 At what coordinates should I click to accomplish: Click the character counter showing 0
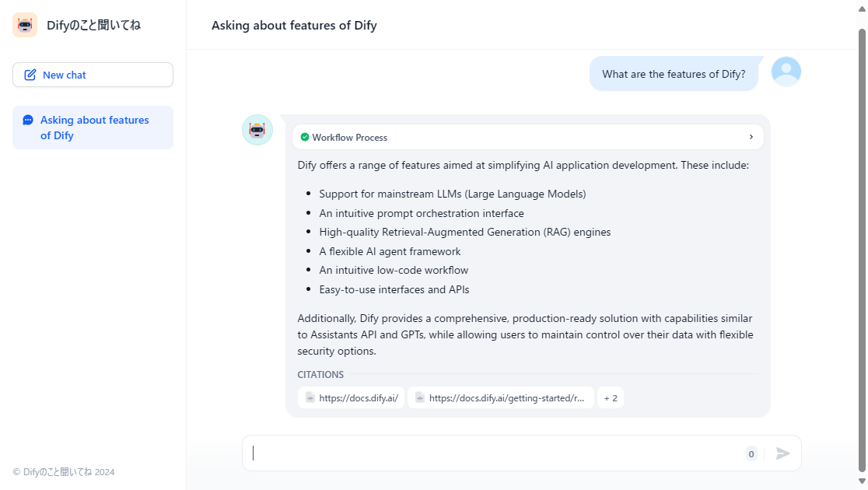click(751, 453)
